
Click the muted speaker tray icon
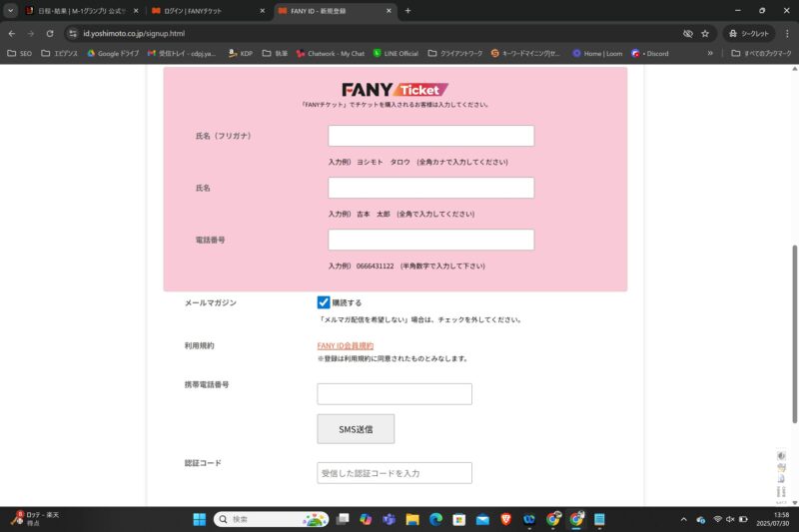pyautogui.click(x=730, y=519)
